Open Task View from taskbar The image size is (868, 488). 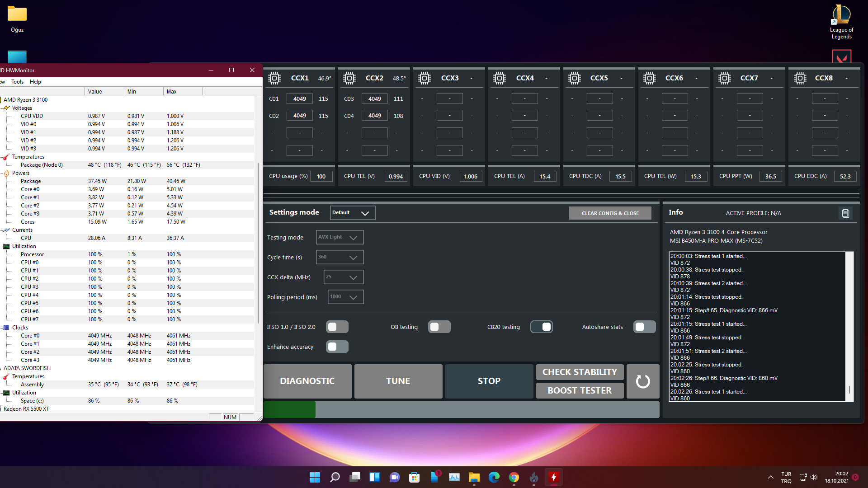click(x=355, y=477)
